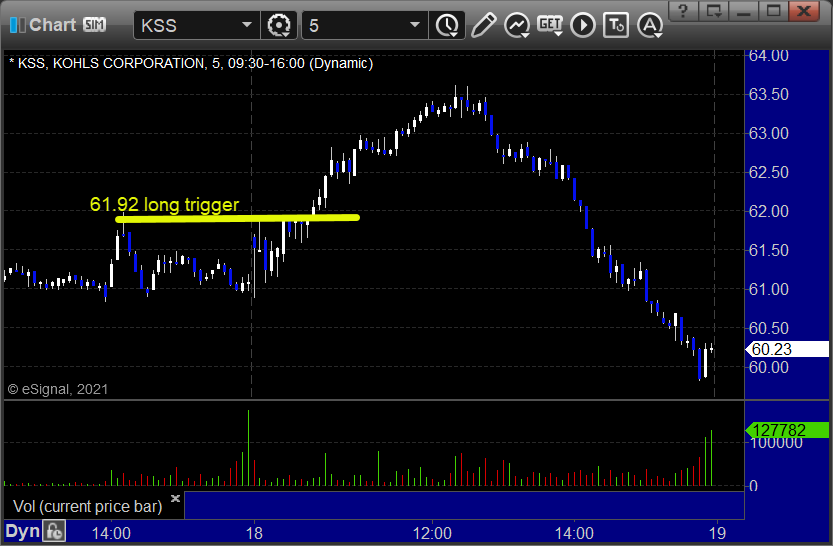Select the Vol (current price bar) label
833x546 pixels.
pyautogui.click(x=88, y=506)
